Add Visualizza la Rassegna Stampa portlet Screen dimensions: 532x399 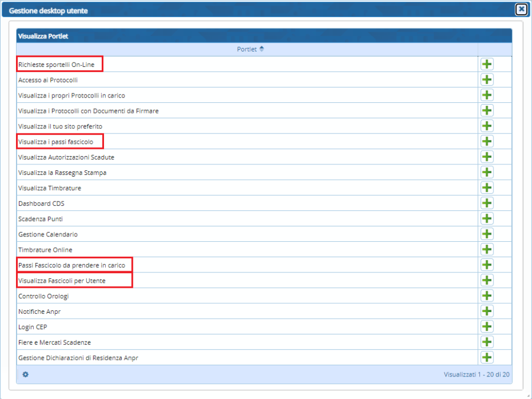click(x=486, y=173)
